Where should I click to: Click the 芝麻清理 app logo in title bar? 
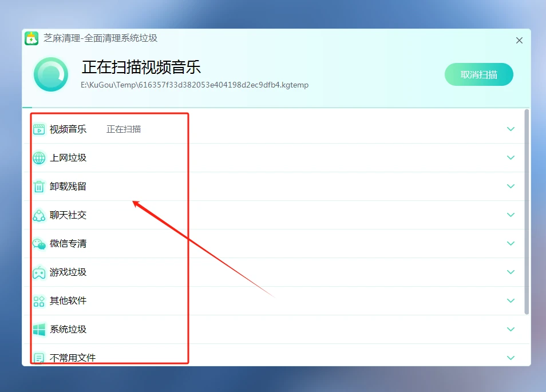point(31,38)
